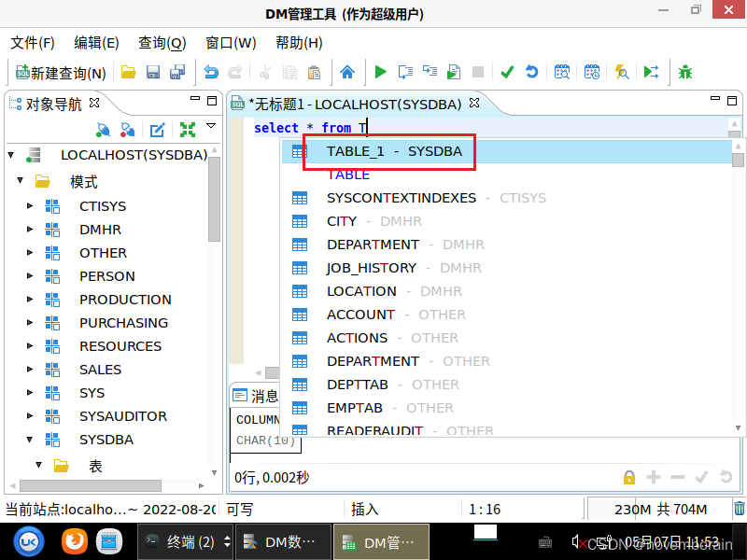The height and width of the screenshot is (560, 747).
Task: Commit the transaction with green checkmark icon
Action: [507, 72]
